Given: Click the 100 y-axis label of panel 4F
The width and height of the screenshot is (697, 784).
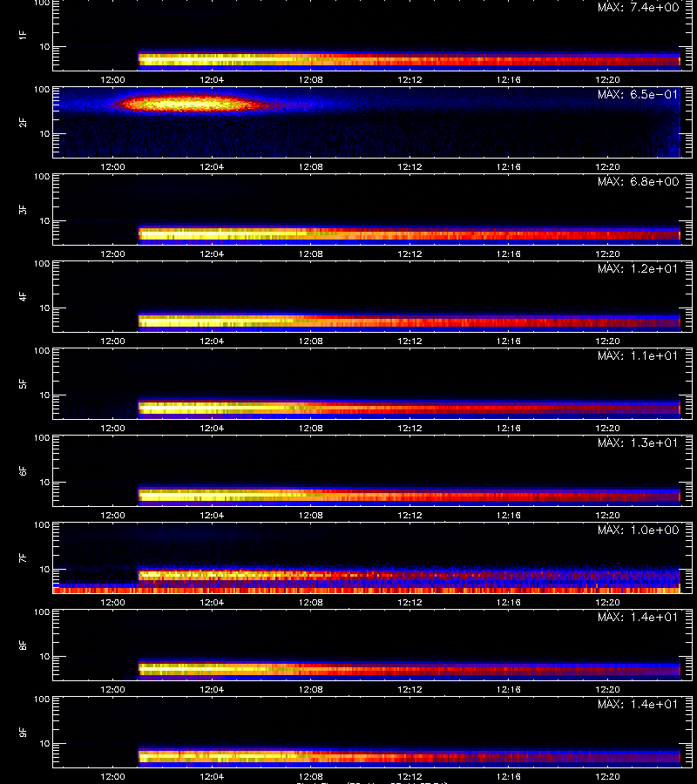Looking at the screenshot, I should pos(42,263).
